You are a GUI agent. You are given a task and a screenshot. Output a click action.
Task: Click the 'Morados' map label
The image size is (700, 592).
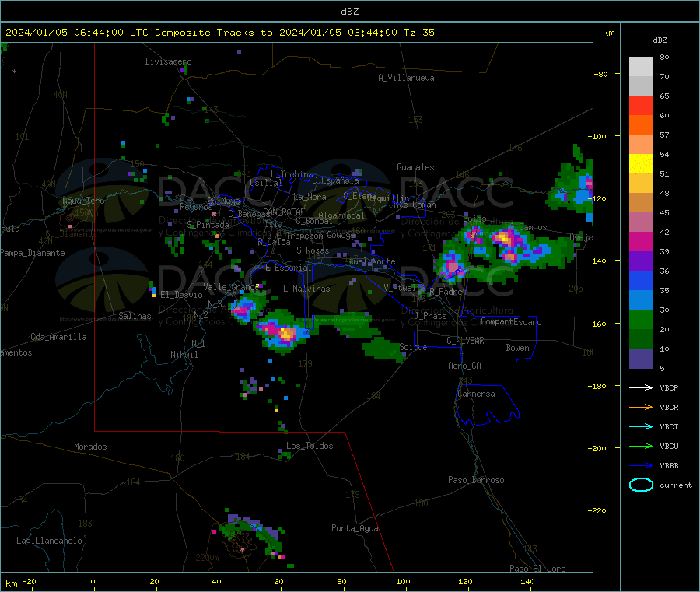pos(90,447)
